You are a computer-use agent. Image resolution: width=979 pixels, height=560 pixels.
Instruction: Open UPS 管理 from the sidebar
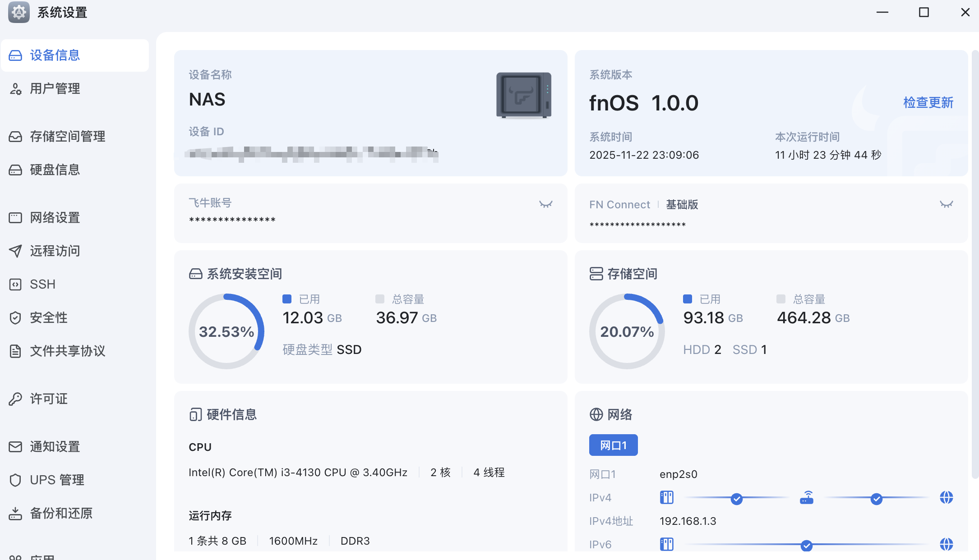point(57,480)
